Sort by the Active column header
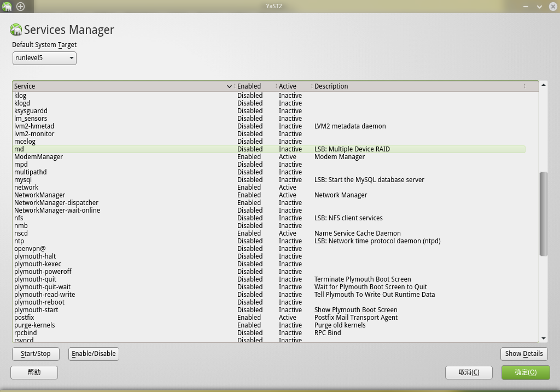 (x=294, y=86)
